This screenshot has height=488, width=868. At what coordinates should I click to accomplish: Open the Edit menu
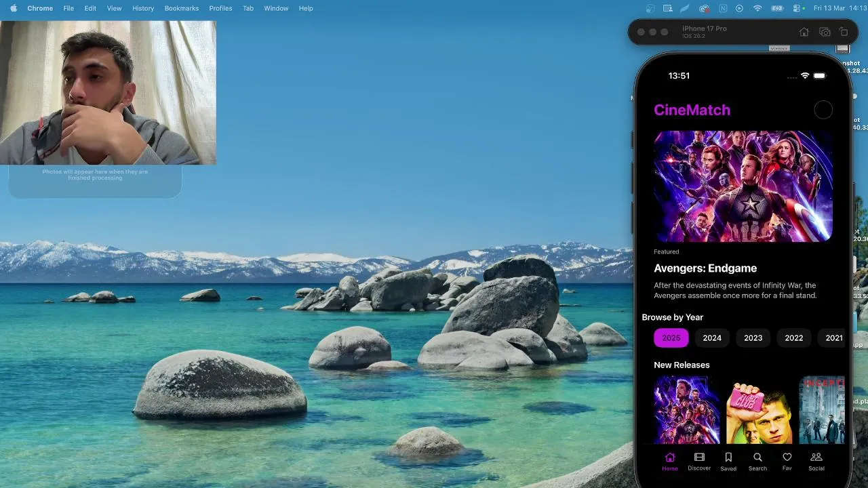(x=90, y=8)
